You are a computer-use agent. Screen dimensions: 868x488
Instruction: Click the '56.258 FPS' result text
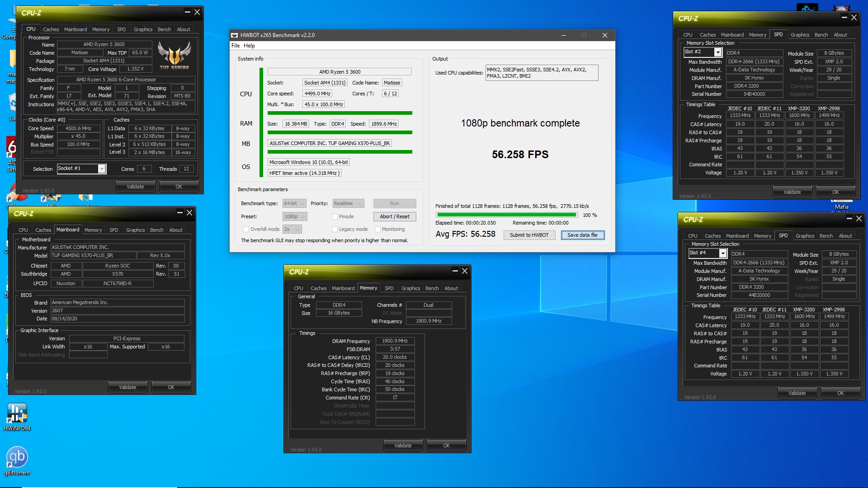point(520,155)
